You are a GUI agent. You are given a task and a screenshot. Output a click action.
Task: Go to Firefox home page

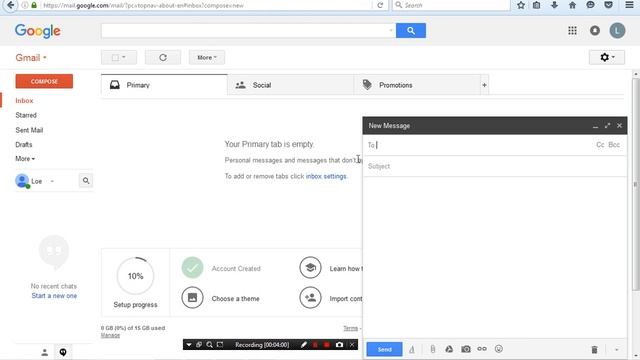(x=572, y=5)
